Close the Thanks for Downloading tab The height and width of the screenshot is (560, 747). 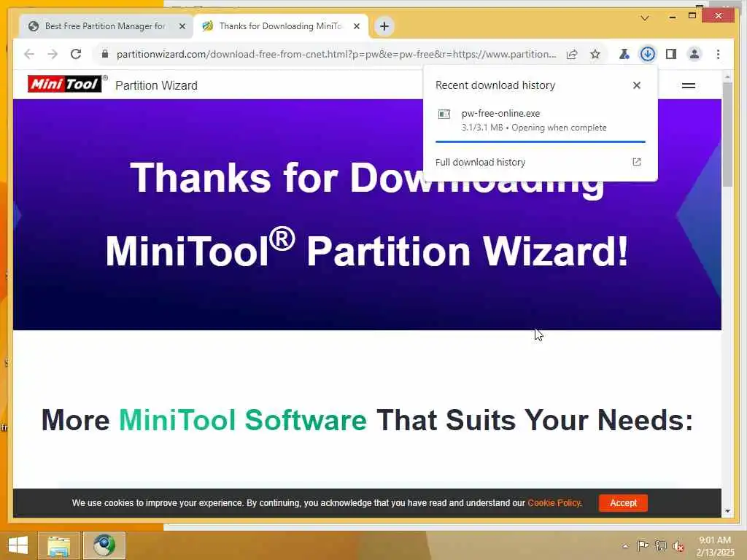click(x=356, y=26)
